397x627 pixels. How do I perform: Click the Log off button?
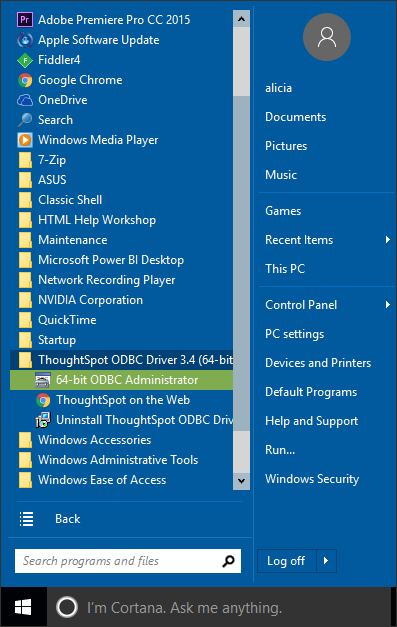coord(287,561)
